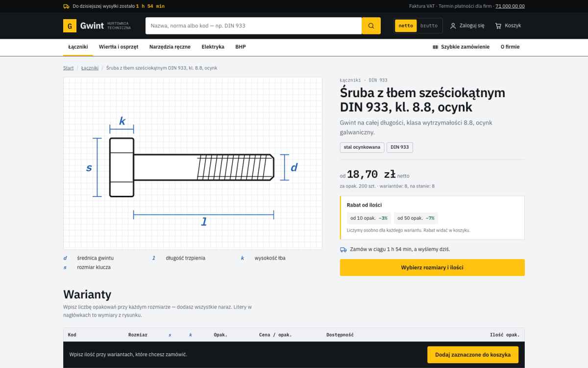Go to Łączniki in the breadcrumb
Screen dimensions: 588x368
90,68
